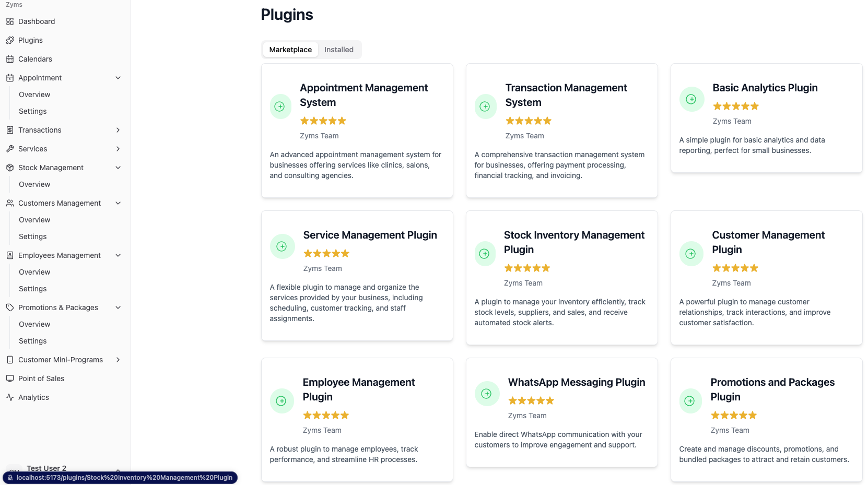Open Overview under Promotions & Packages
Viewport: 868px width, 485px height.
pos(34,324)
